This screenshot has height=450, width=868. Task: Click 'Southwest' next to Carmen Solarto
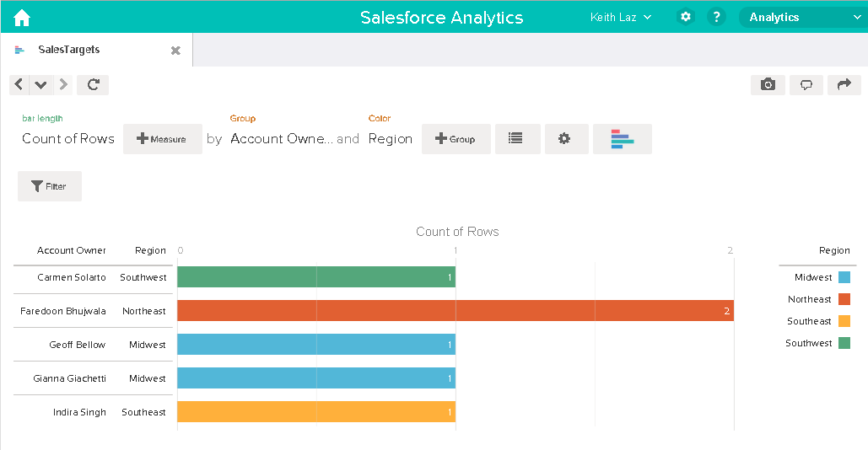tap(143, 277)
